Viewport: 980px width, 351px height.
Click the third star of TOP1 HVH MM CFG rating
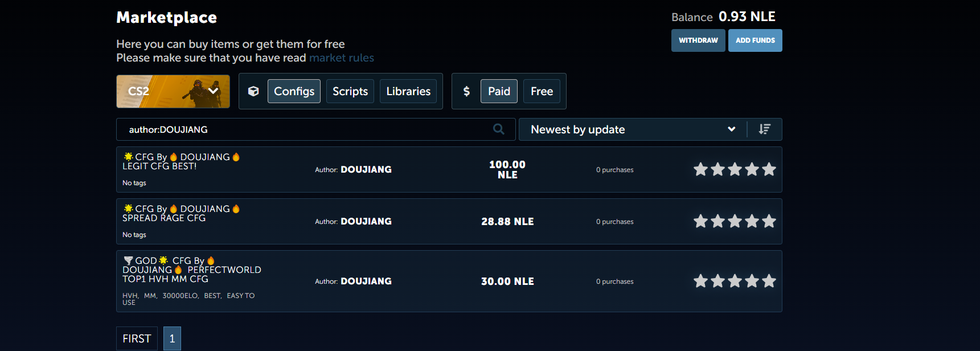click(x=735, y=281)
